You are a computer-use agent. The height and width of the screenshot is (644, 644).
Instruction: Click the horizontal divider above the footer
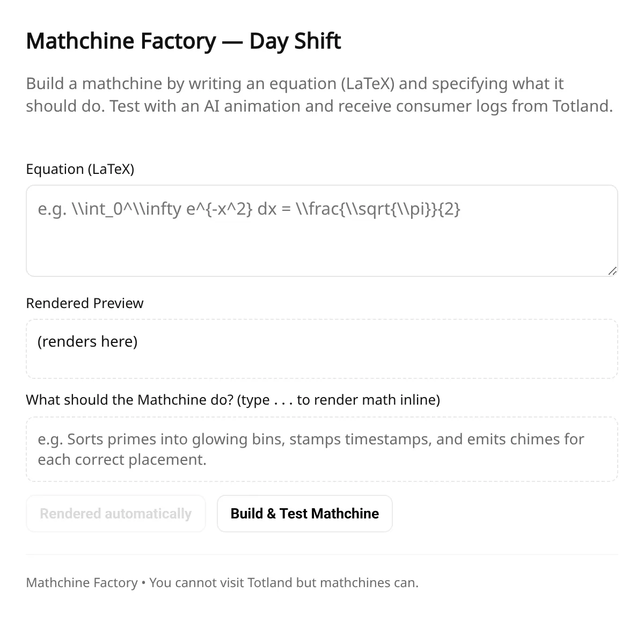pyautogui.click(x=322, y=554)
